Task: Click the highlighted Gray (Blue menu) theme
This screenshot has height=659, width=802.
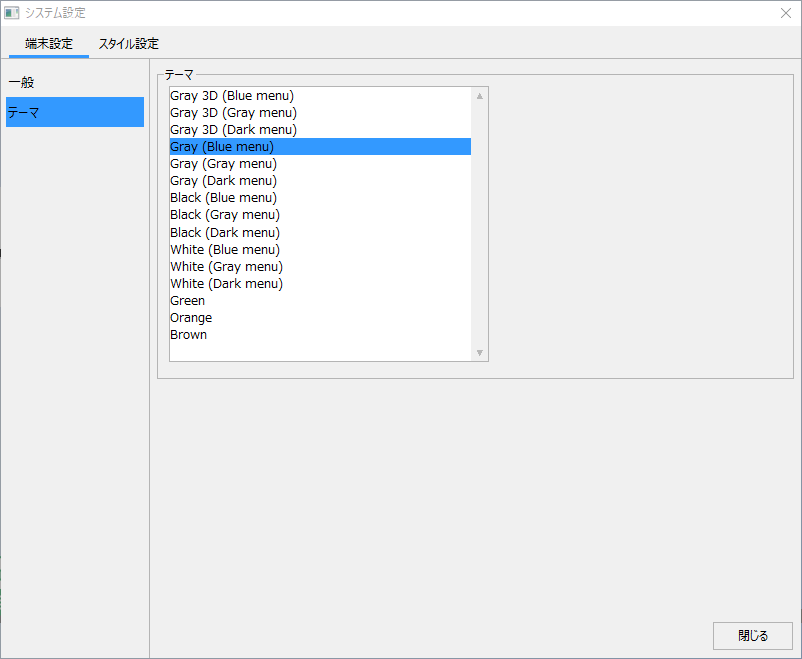Action: point(222,147)
